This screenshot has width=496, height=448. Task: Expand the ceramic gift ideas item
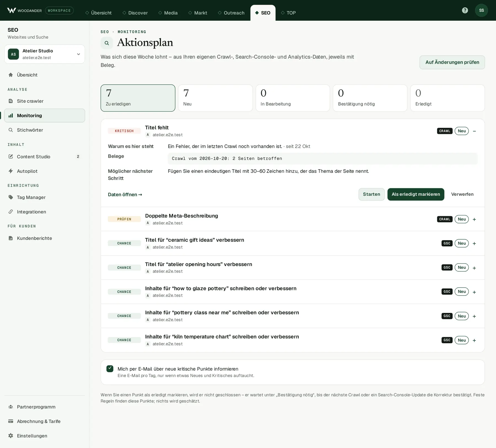[x=474, y=243]
